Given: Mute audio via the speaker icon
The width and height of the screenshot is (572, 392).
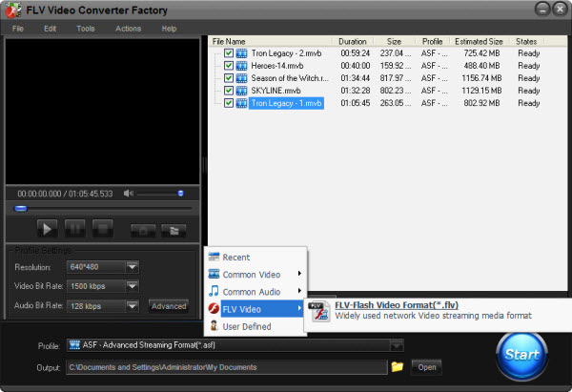Looking at the screenshot, I should point(128,194).
